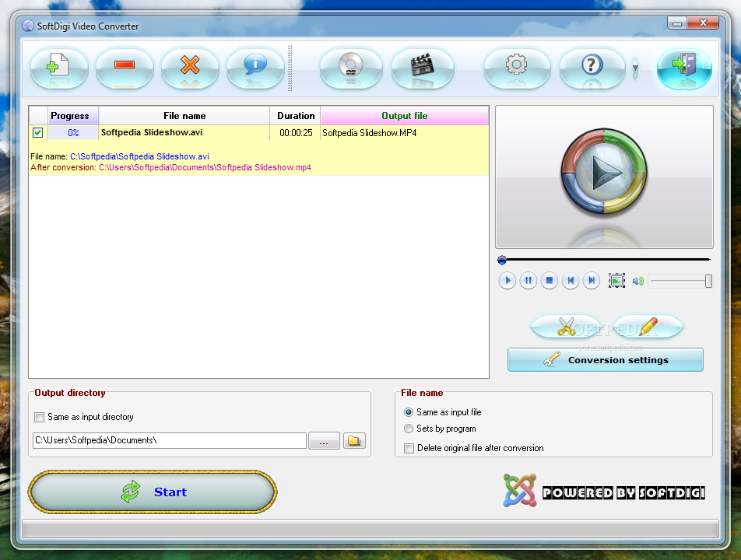Click the orange X Clear all icon
The height and width of the screenshot is (560, 741).
click(x=190, y=68)
